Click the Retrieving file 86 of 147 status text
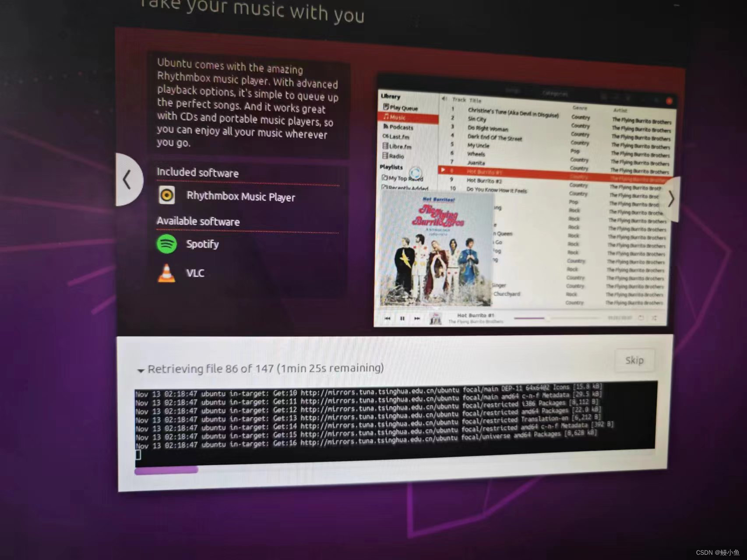747x560 pixels. (266, 368)
